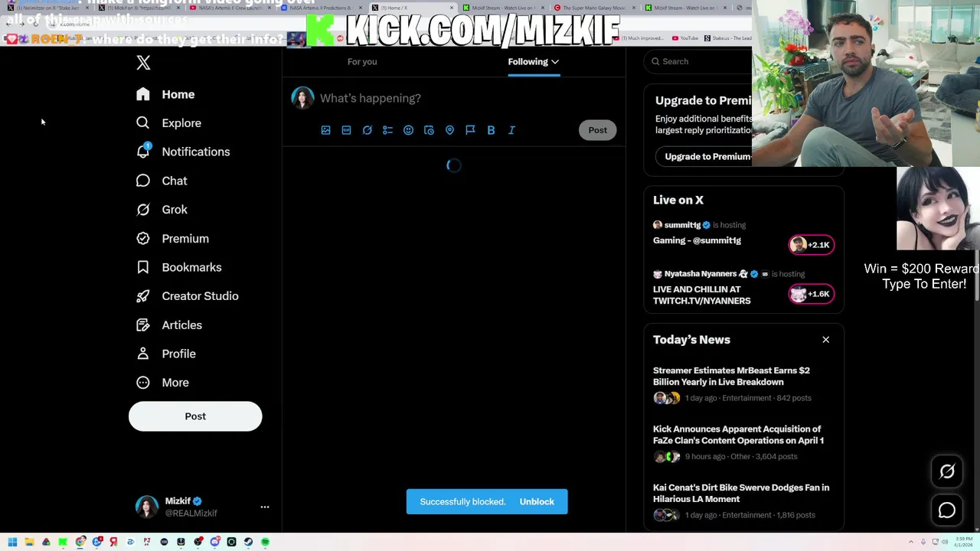The height and width of the screenshot is (551, 980).
Task: Open the Home feed
Action: click(x=165, y=94)
